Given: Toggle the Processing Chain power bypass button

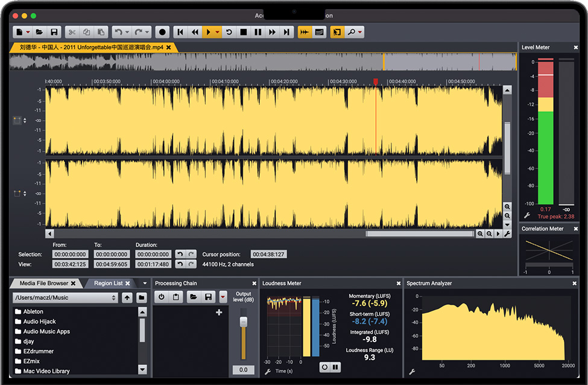Looking at the screenshot, I should point(161,297).
